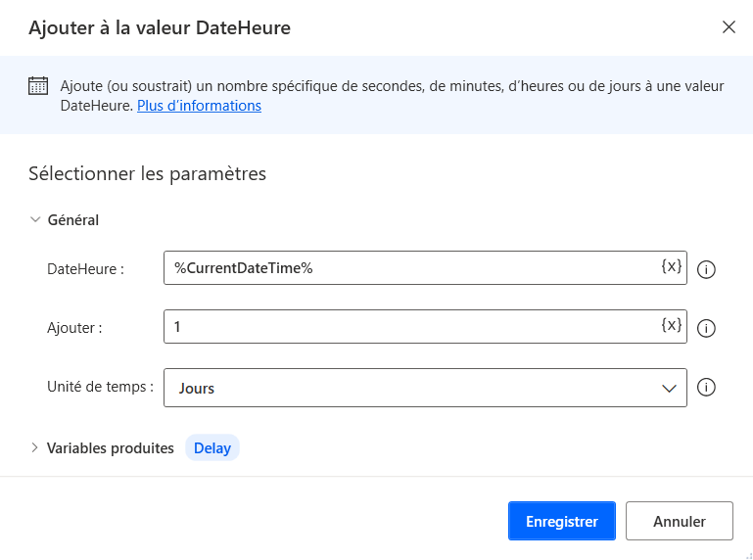Click the Delay variable pill
This screenshot has width=753, height=560.
[212, 448]
